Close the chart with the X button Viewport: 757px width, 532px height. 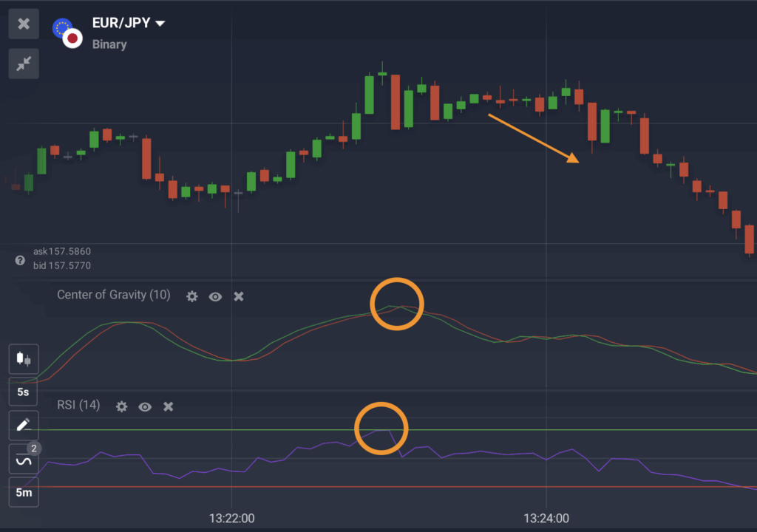coord(24,24)
